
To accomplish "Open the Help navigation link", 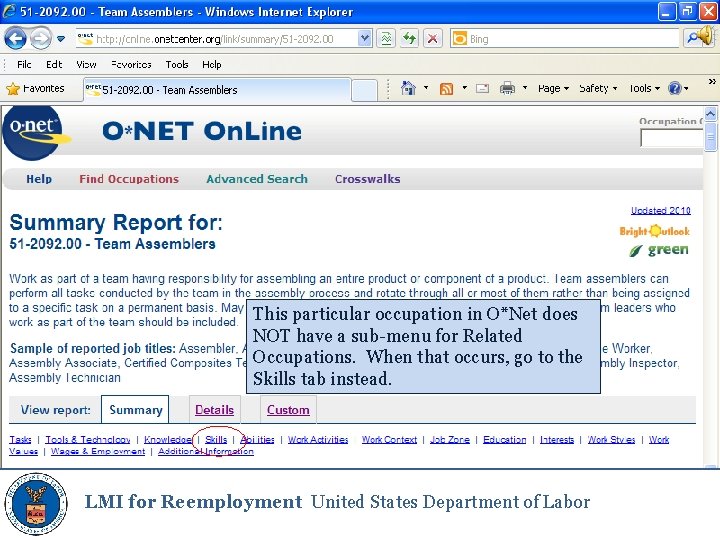I will [x=39, y=179].
